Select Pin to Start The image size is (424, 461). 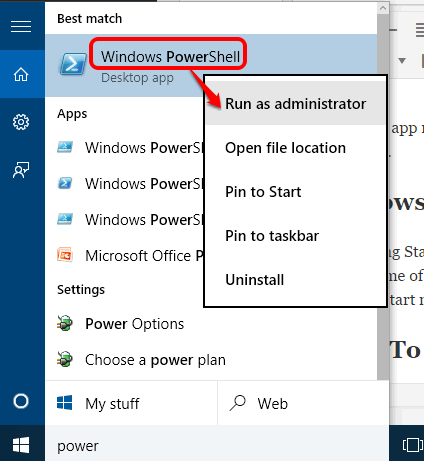295,192
